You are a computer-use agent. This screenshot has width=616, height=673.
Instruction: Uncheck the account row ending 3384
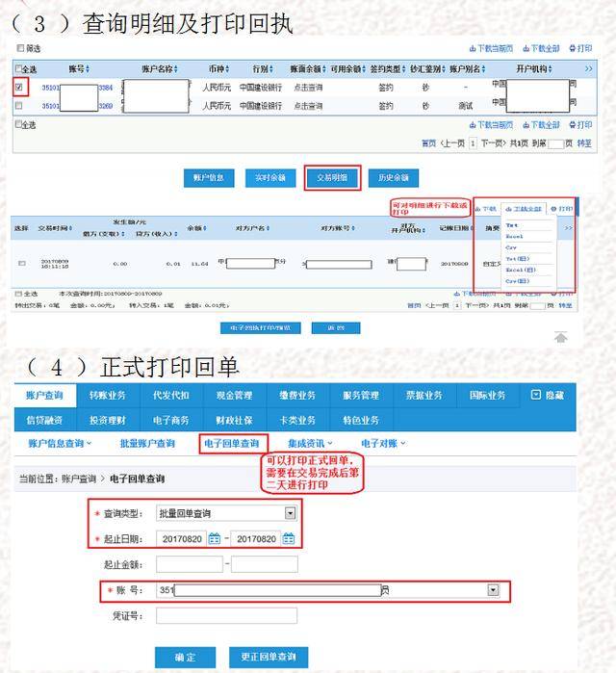tap(19, 87)
